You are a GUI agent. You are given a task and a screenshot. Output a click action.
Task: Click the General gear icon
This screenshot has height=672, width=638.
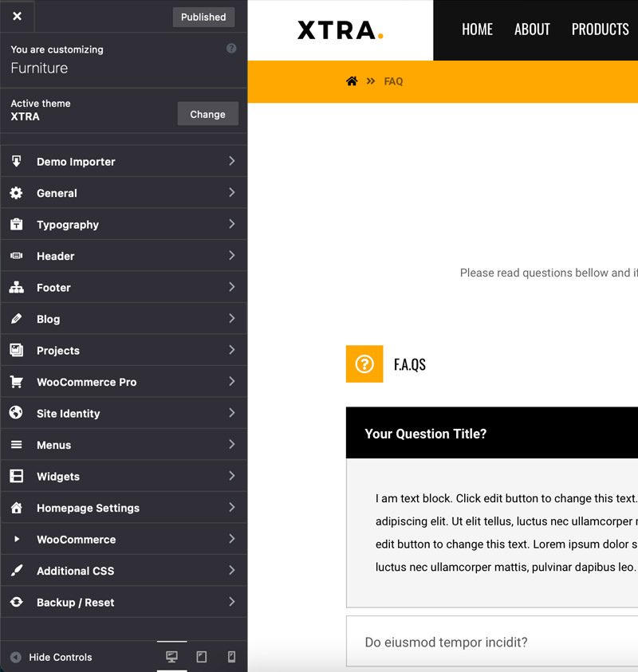tap(16, 193)
